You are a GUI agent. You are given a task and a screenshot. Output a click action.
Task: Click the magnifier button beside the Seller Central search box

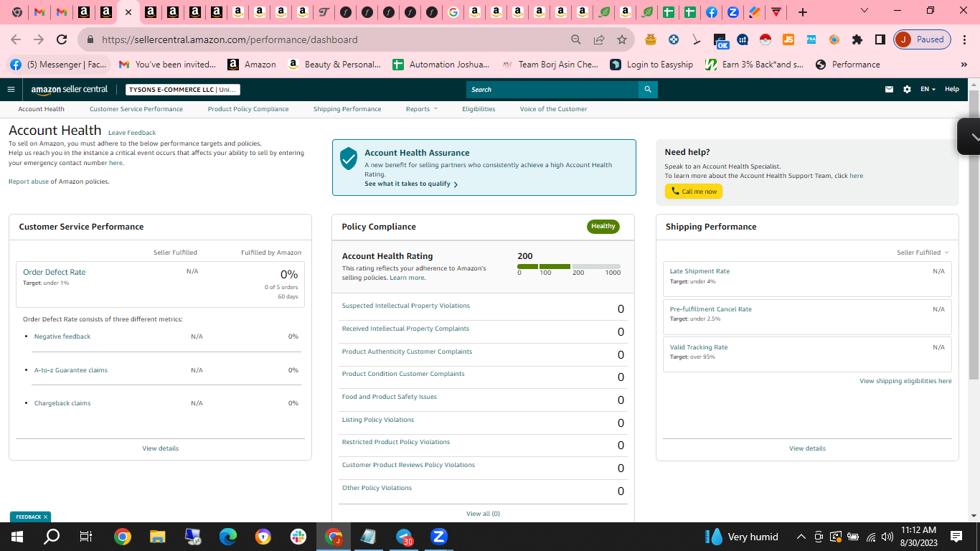click(648, 90)
